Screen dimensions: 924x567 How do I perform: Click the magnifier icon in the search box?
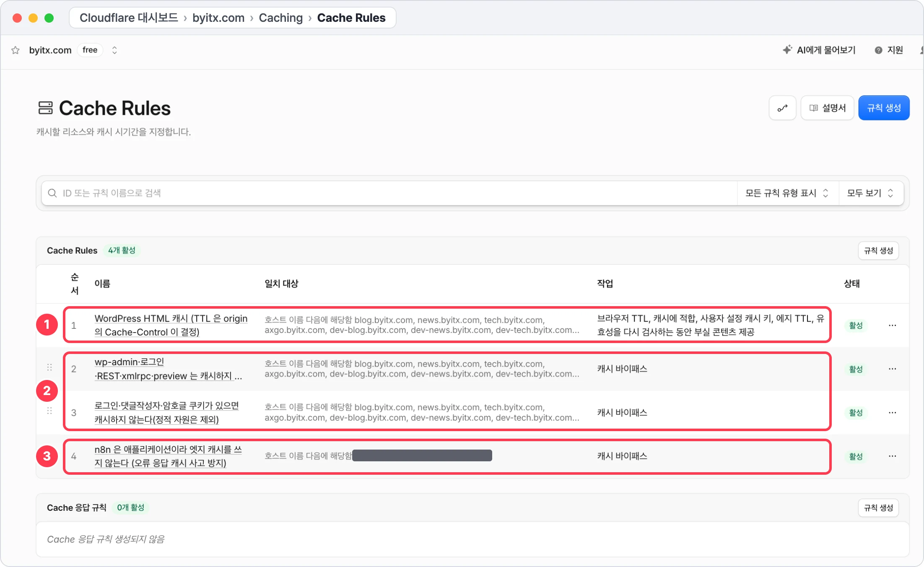[52, 193]
